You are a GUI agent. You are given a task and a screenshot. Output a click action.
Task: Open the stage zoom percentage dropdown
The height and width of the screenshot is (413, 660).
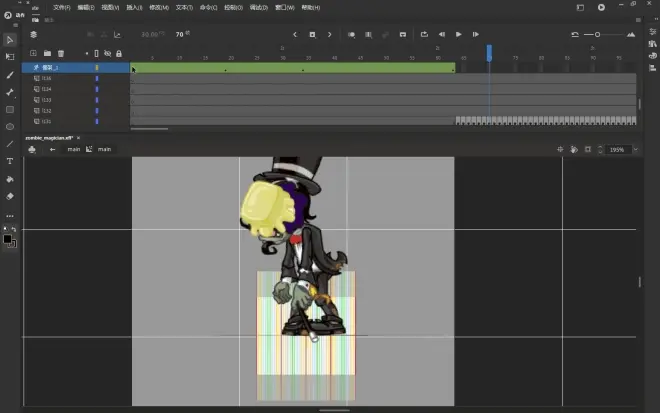pos(620,149)
